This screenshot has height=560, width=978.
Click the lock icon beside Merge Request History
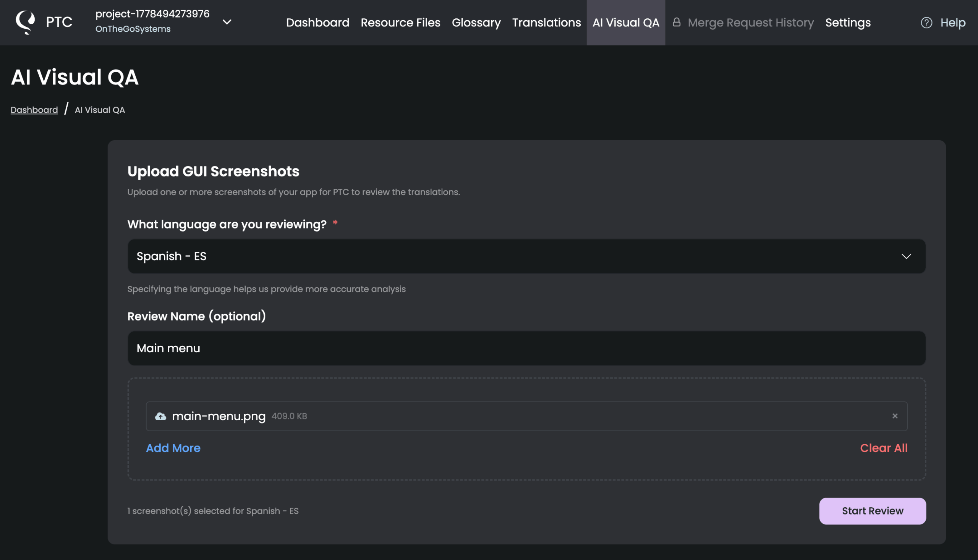coord(676,22)
